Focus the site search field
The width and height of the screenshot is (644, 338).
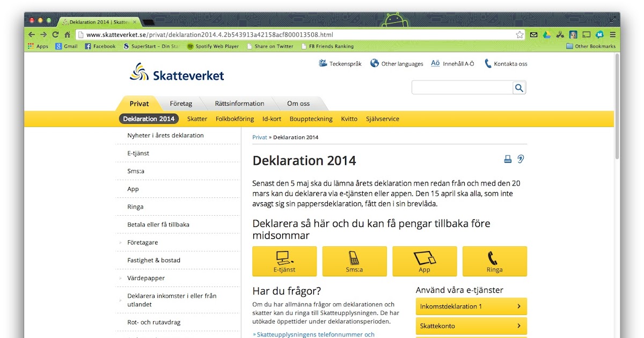[462, 87]
